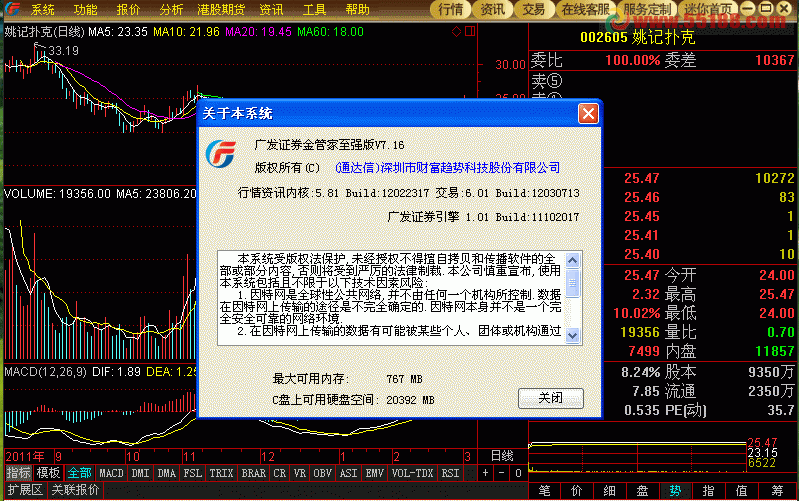Select the DMI indicator tab
The height and width of the screenshot is (501, 799).
point(140,473)
